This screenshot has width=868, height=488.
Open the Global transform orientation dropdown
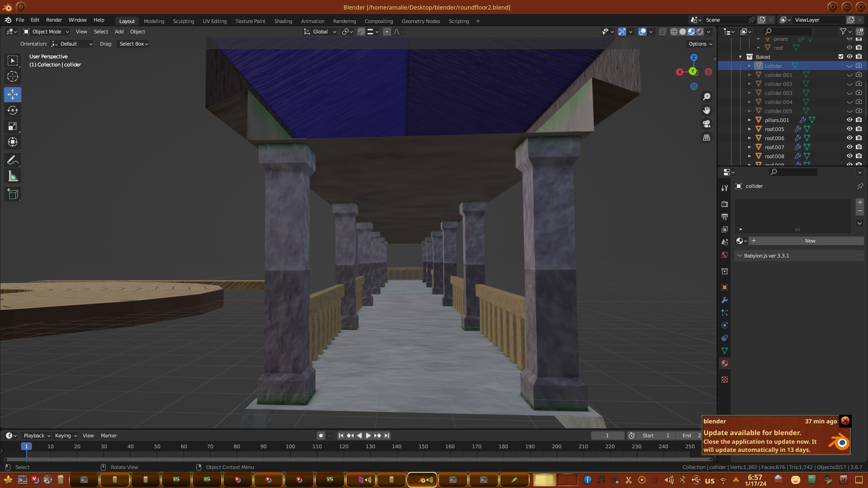(320, 32)
